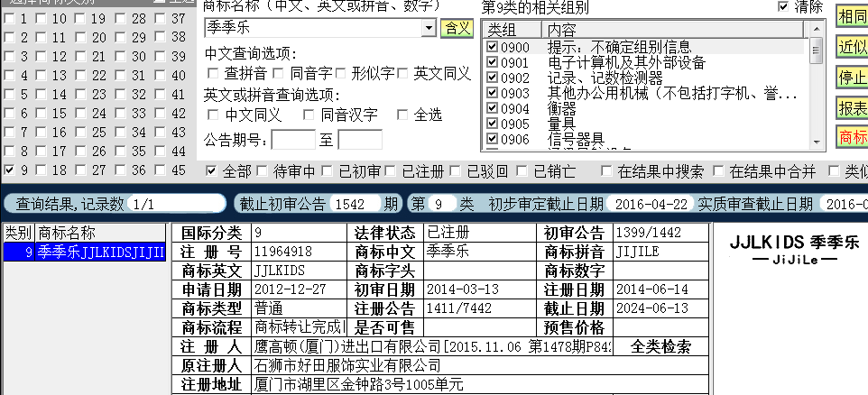
Task: Tick the class 1 category checkbox
Action: (9, 19)
